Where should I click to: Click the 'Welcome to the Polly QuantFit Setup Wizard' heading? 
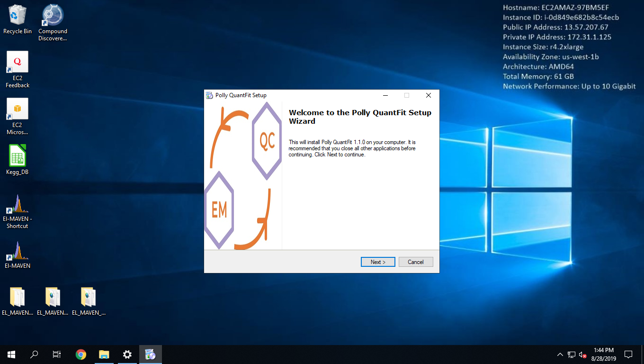tap(360, 117)
